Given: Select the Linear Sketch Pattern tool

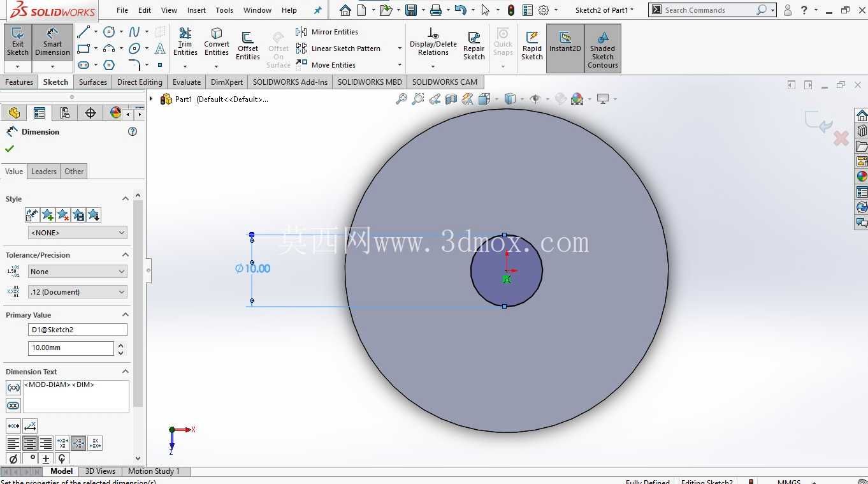Looking at the screenshot, I should click(339, 48).
